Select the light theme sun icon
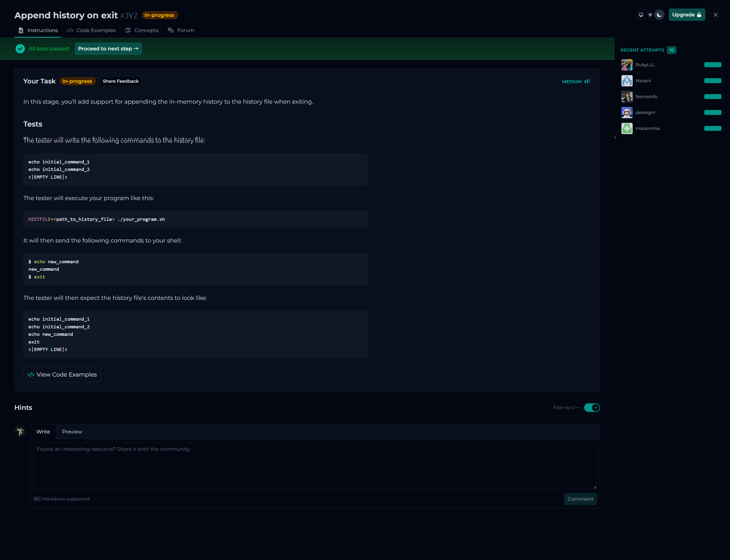The width and height of the screenshot is (730, 560). coord(650,15)
